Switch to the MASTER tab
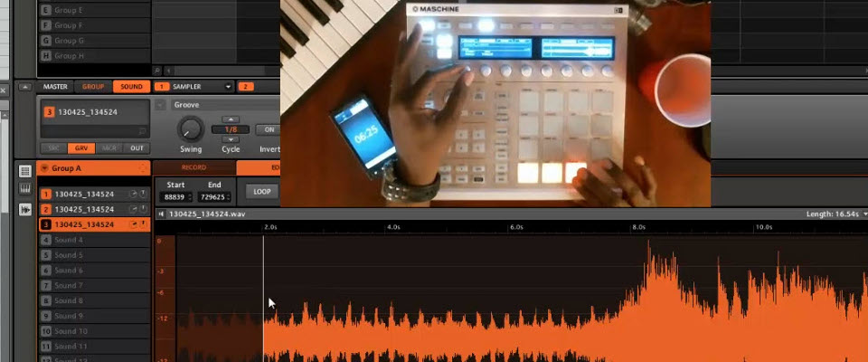 coord(55,87)
